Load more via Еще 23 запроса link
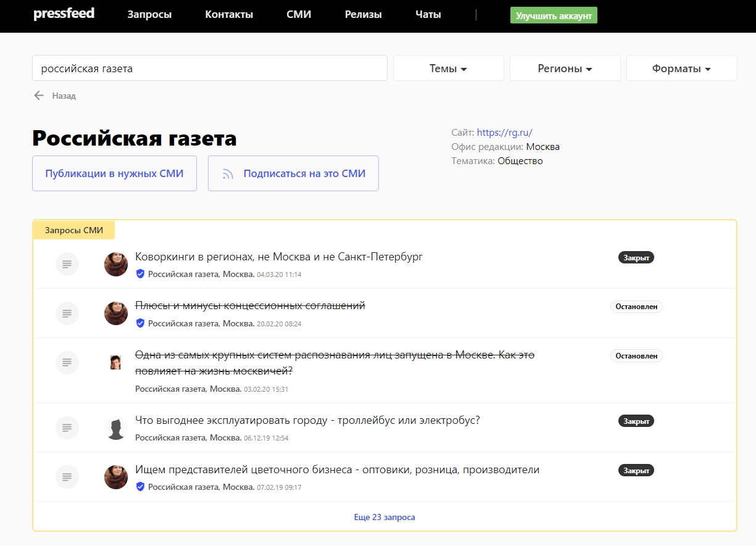Viewport: 756px width, 546px height. 384,517
